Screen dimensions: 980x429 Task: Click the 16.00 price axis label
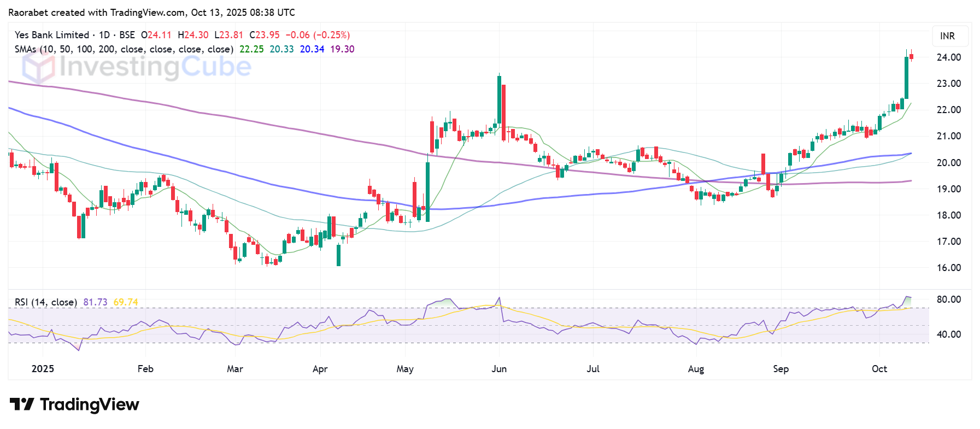point(949,268)
